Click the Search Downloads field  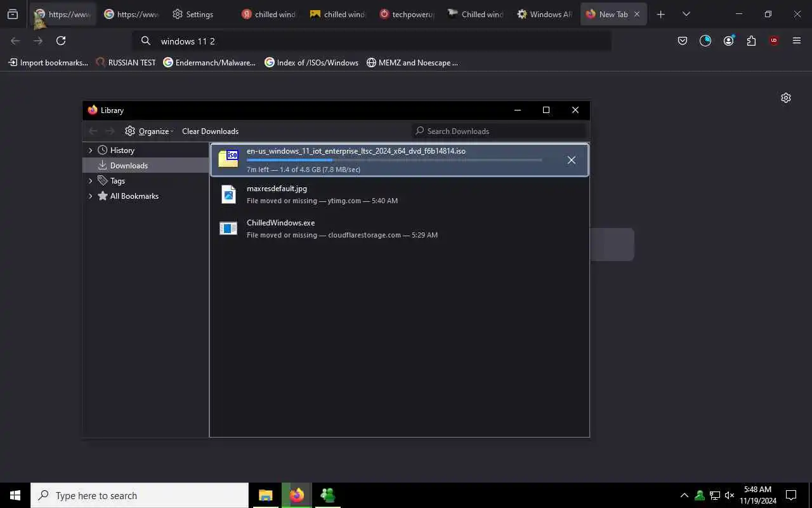(x=499, y=131)
